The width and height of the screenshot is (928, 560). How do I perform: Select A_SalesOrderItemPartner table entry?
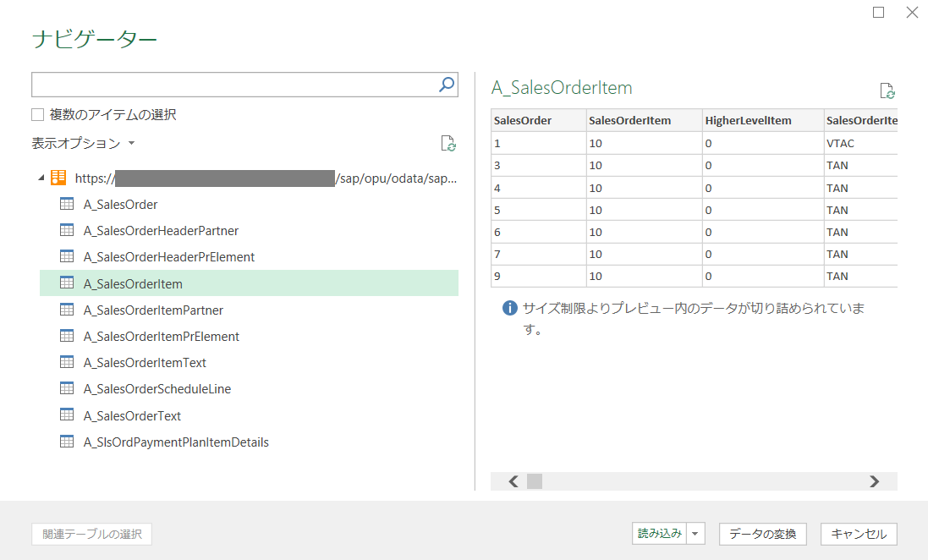coord(153,310)
